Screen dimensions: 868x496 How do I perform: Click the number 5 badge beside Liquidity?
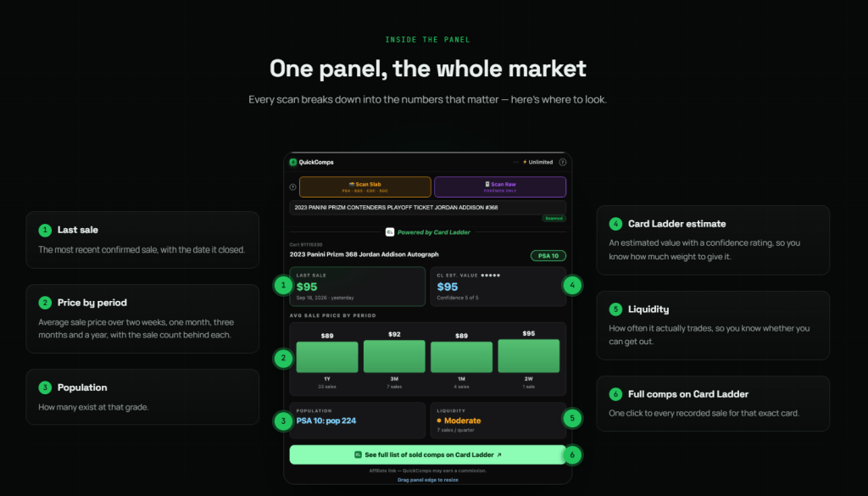coord(615,309)
